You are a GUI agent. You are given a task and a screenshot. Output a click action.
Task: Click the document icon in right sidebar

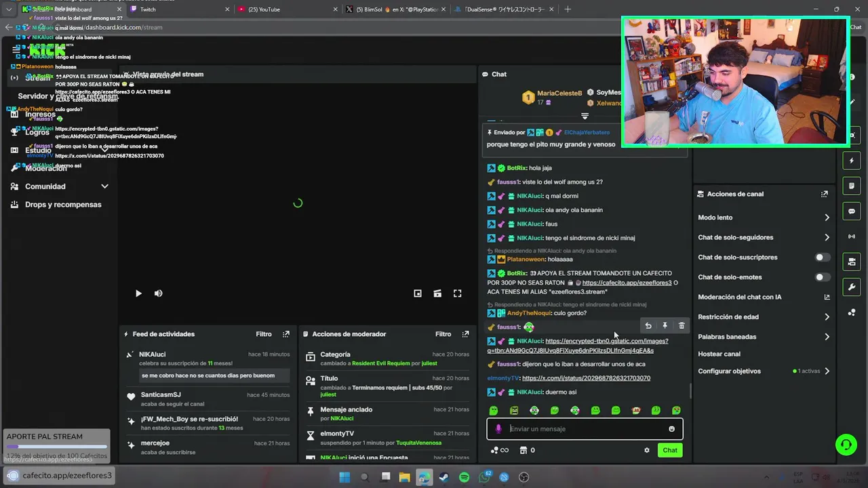pos(852,186)
